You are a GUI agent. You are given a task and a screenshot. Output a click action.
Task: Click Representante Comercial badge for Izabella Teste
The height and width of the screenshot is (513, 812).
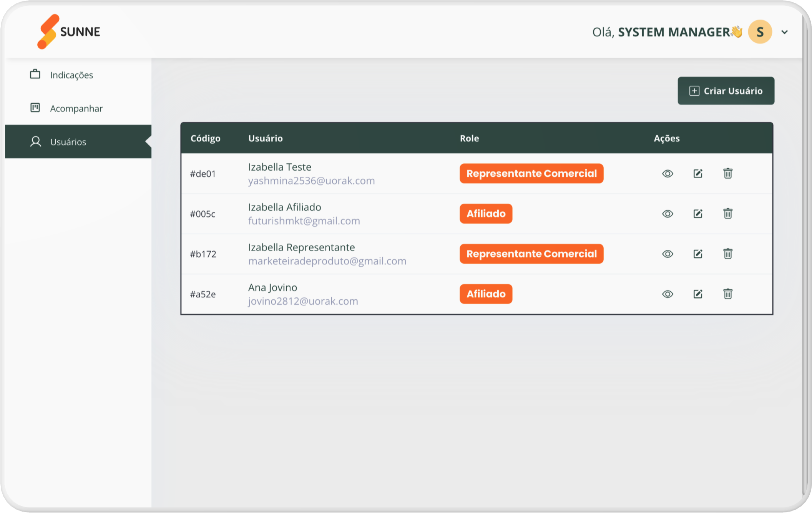click(x=531, y=174)
